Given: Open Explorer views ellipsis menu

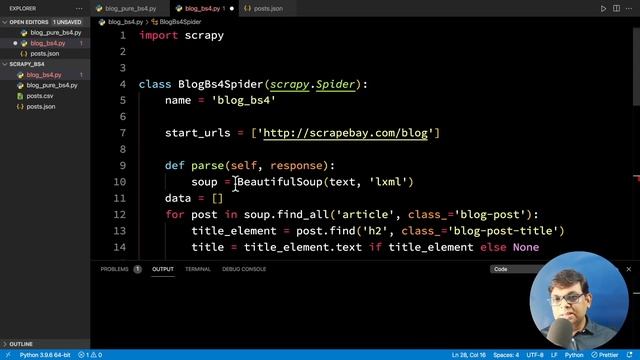Looking at the screenshot, I should (x=79, y=9).
